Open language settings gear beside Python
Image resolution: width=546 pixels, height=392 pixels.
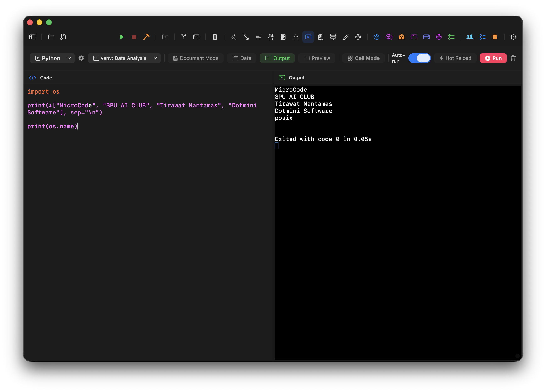pyautogui.click(x=81, y=58)
